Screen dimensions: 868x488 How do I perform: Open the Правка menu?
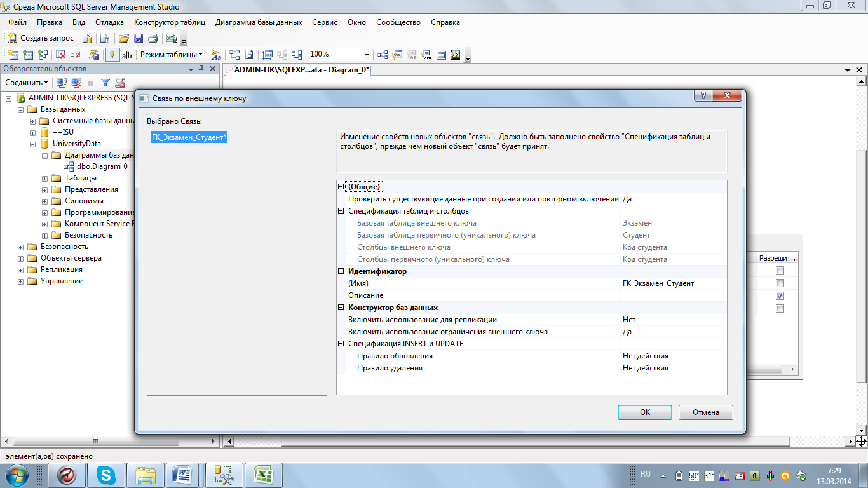[50, 22]
